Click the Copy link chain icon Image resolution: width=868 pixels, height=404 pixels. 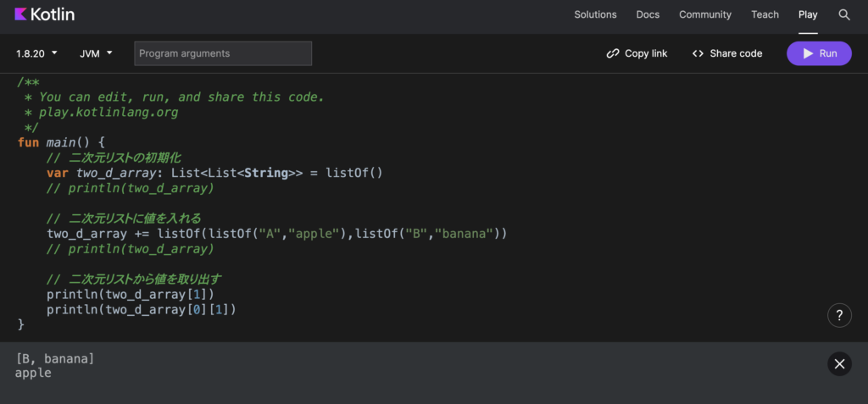click(x=613, y=53)
